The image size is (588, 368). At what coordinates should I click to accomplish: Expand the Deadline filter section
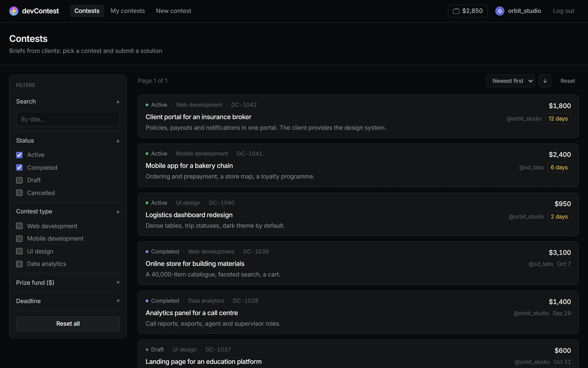pos(68,301)
